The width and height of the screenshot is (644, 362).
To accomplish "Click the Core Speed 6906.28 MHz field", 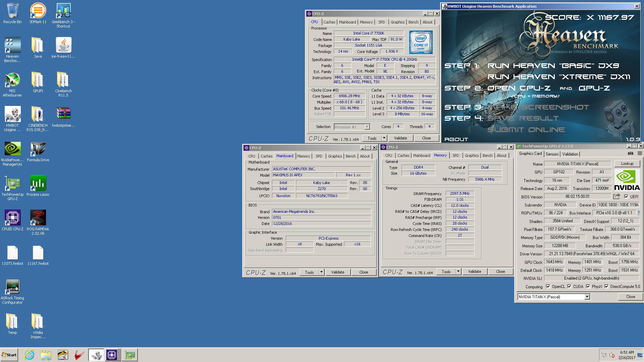I will tap(350, 96).
